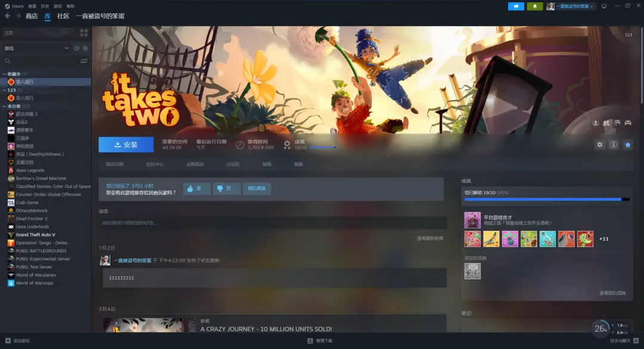
Task: Click the thumbs-down 否 button
Action: point(227,189)
